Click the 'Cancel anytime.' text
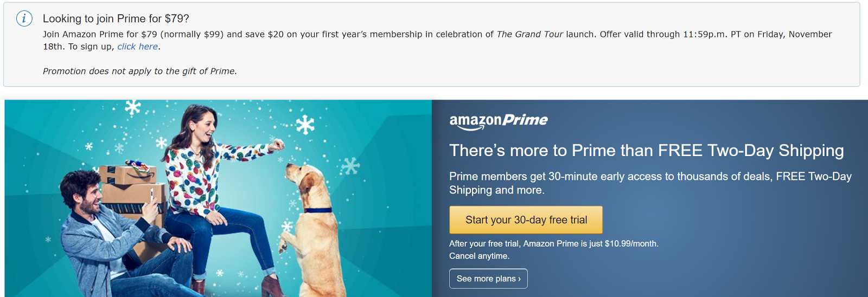Screen dimensions: 868x297 (480, 256)
